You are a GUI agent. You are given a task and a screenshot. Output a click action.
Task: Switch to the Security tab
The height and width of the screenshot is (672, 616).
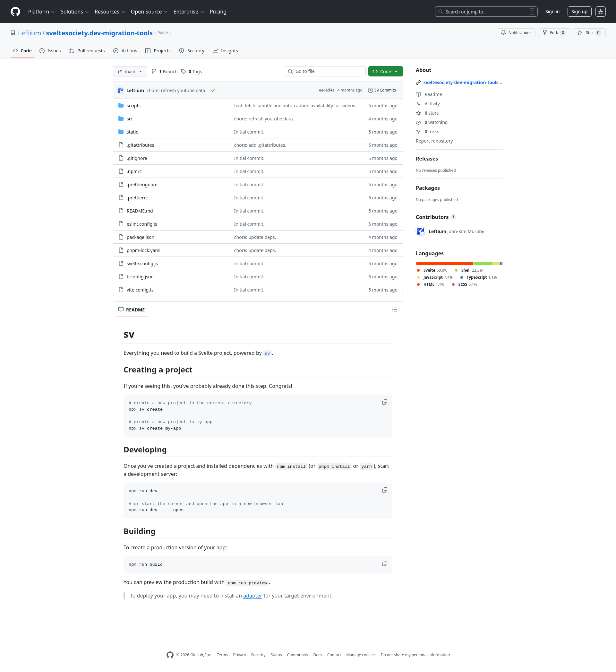[192, 51]
